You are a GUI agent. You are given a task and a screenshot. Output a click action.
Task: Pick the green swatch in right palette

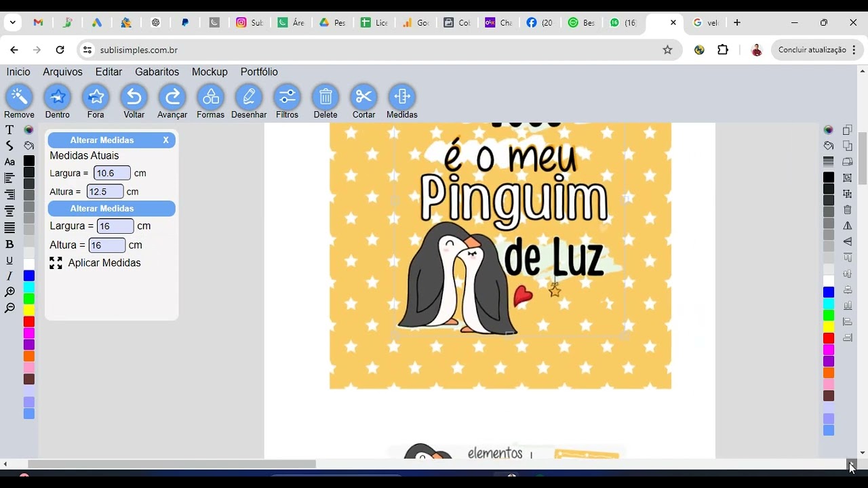click(829, 315)
